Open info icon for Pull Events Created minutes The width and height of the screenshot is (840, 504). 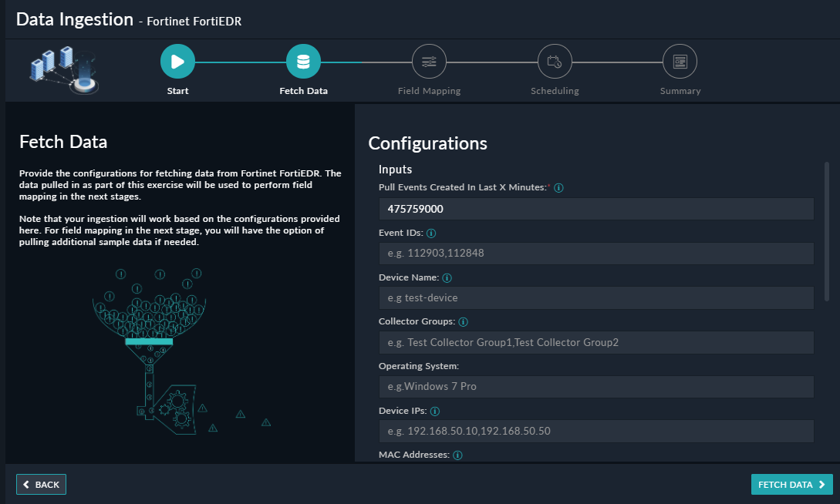558,188
